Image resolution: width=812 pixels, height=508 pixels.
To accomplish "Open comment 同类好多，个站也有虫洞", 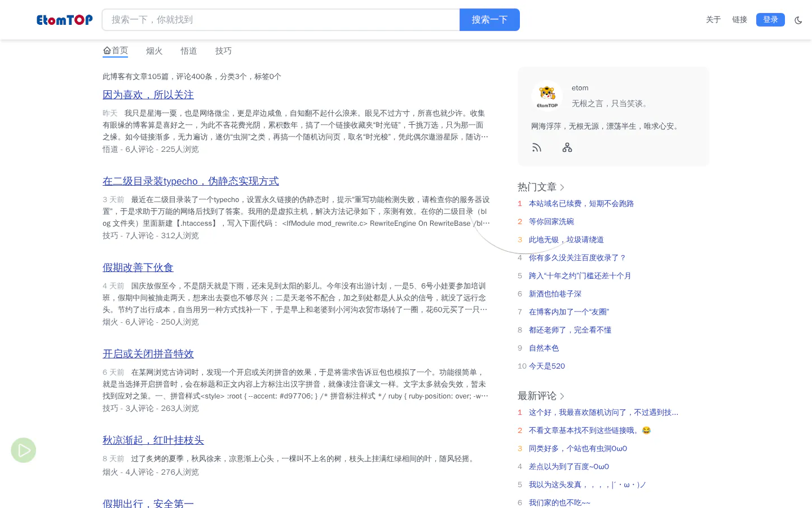I will click(578, 449).
